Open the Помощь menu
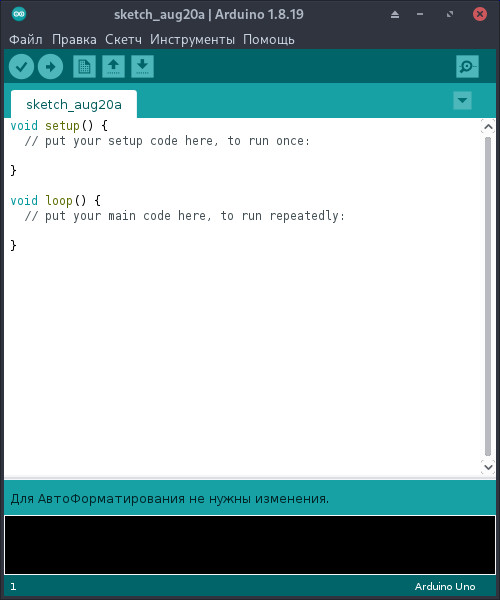 (269, 39)
